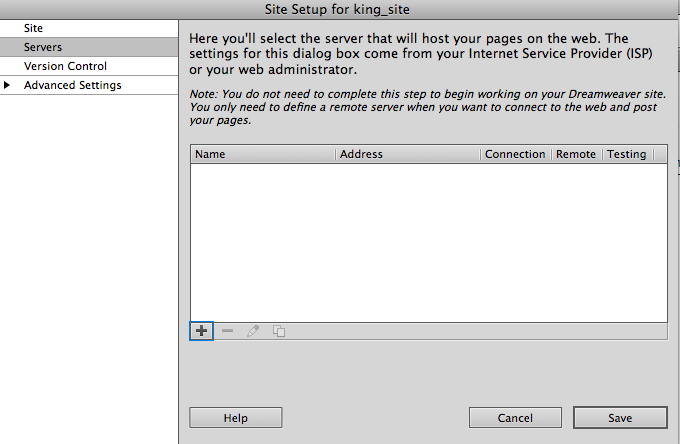680x444 pixels.
Task: Click the pencil edit server icon
Action: tap(253, 331)
